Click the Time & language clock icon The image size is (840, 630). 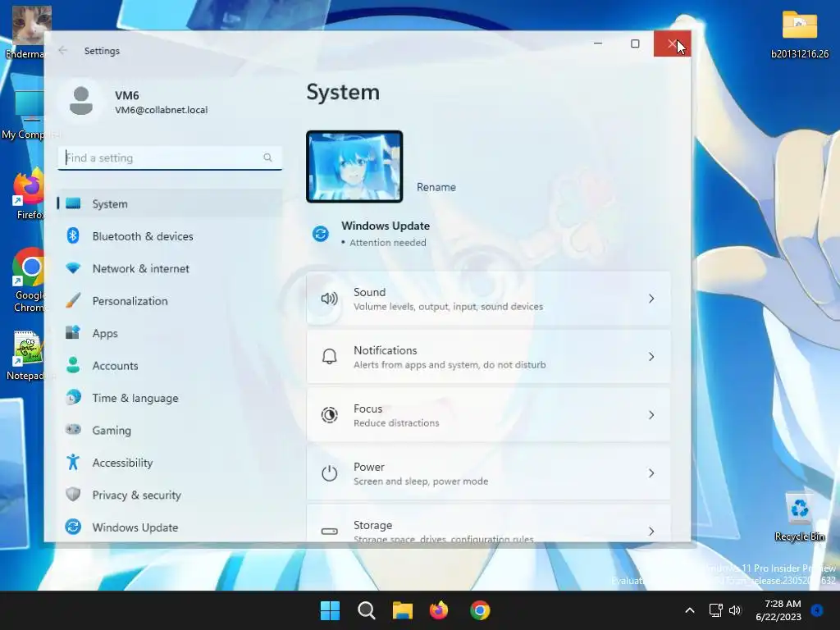tap(73, 398)
